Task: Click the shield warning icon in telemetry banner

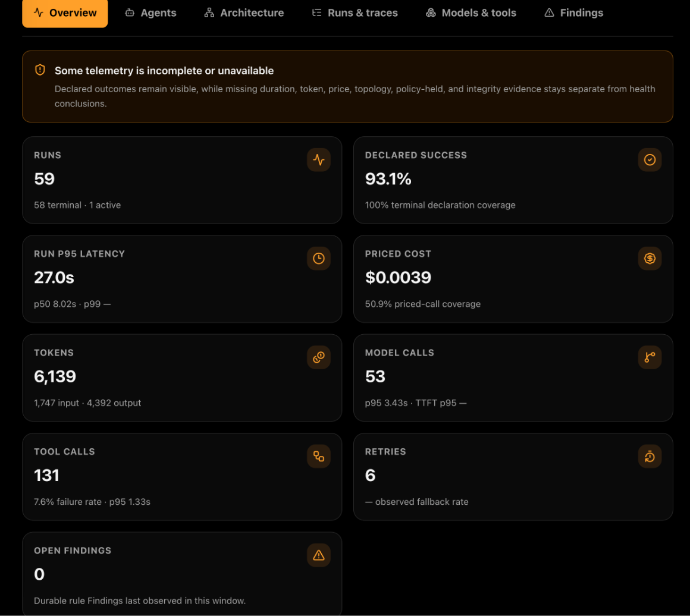Action: click(x=40, y=70)
